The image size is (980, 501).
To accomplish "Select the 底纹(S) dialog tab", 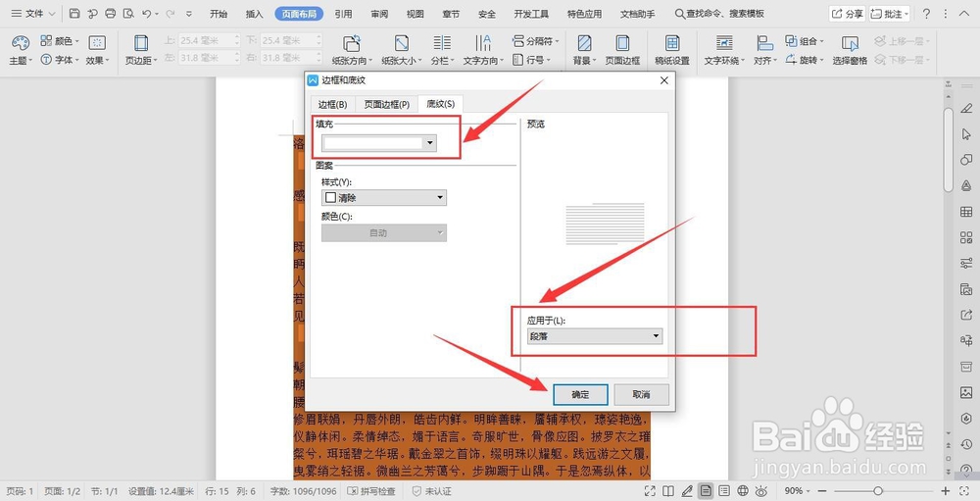I will coord(441,105).
